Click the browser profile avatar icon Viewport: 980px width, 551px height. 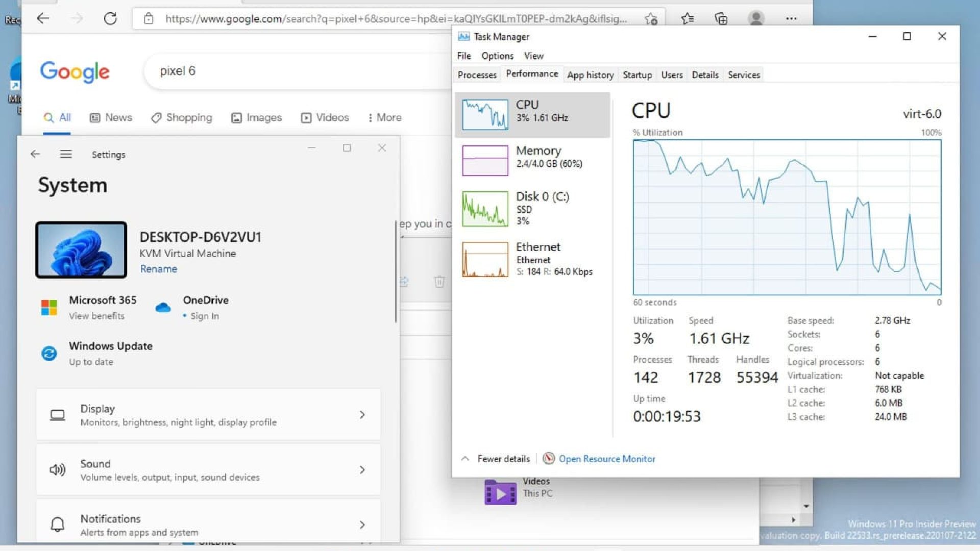click(x=756, y=19)
